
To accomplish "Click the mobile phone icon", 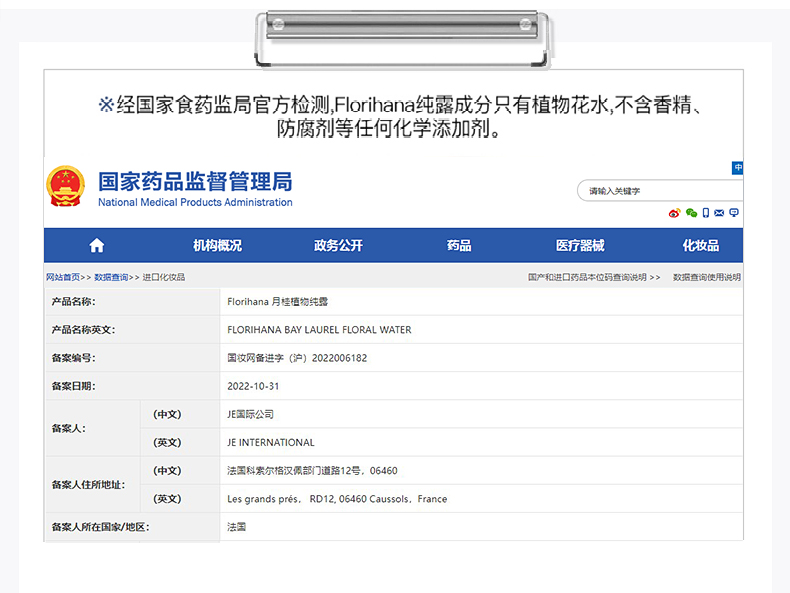I will pos(706,213).
